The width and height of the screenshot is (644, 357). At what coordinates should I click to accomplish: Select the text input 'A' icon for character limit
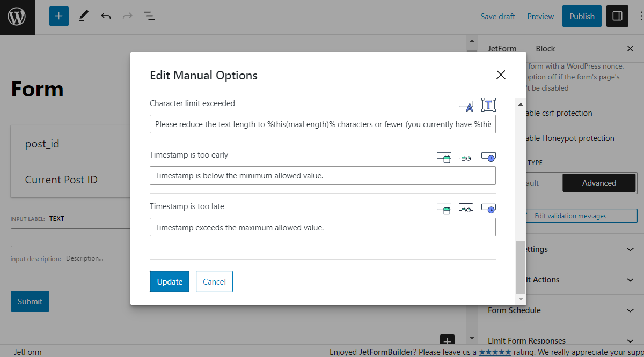[466, 105]
